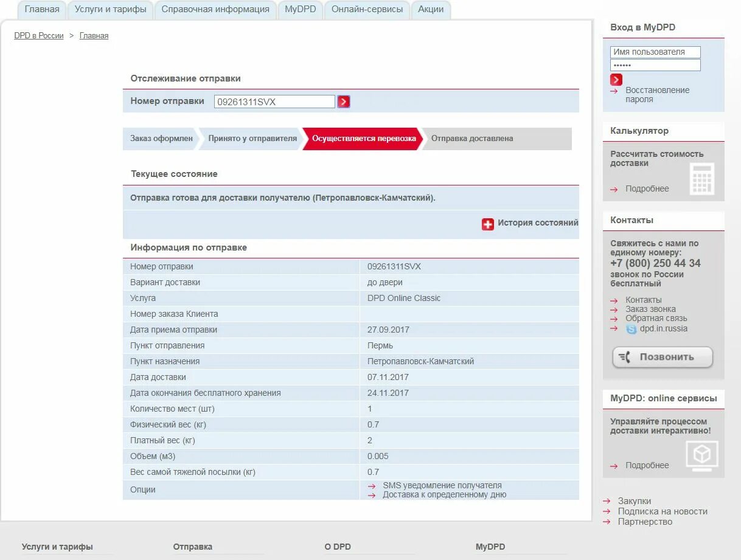Image resolution: width=741 pixels, height=560 pixels.
Task: Submit tracking number with red arrow button
Action: (x=344, y=102)
